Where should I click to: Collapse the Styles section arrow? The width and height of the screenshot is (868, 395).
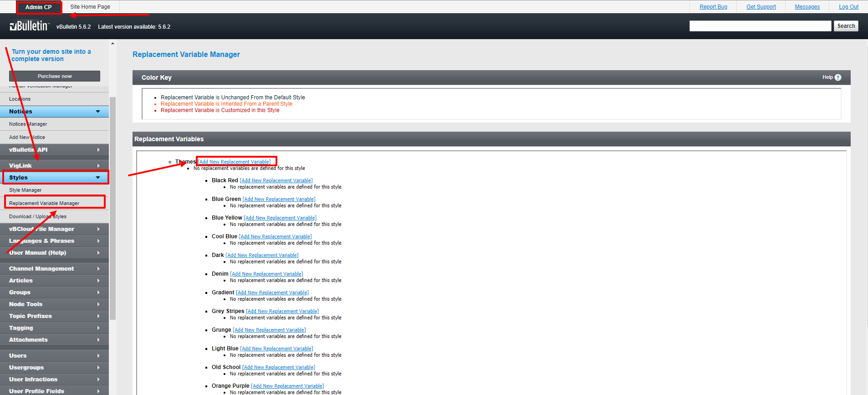coord(98,178)
